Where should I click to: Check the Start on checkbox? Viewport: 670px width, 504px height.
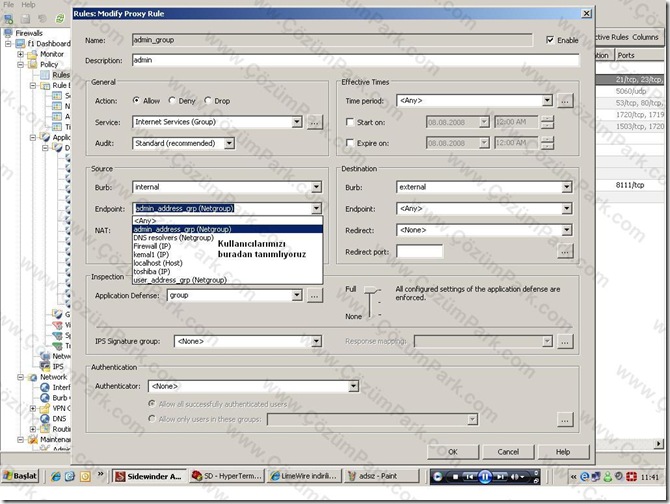pyautogui.click(x=350, y=122)
